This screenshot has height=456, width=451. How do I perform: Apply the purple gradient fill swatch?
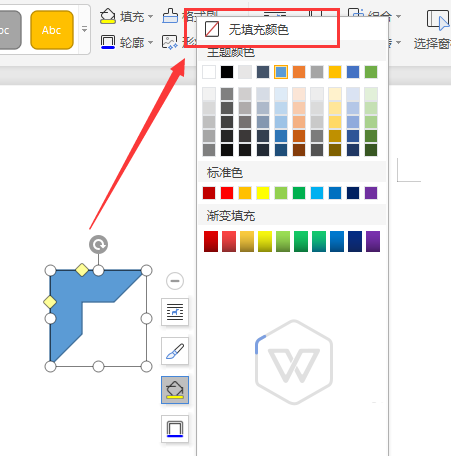[373, 241]
